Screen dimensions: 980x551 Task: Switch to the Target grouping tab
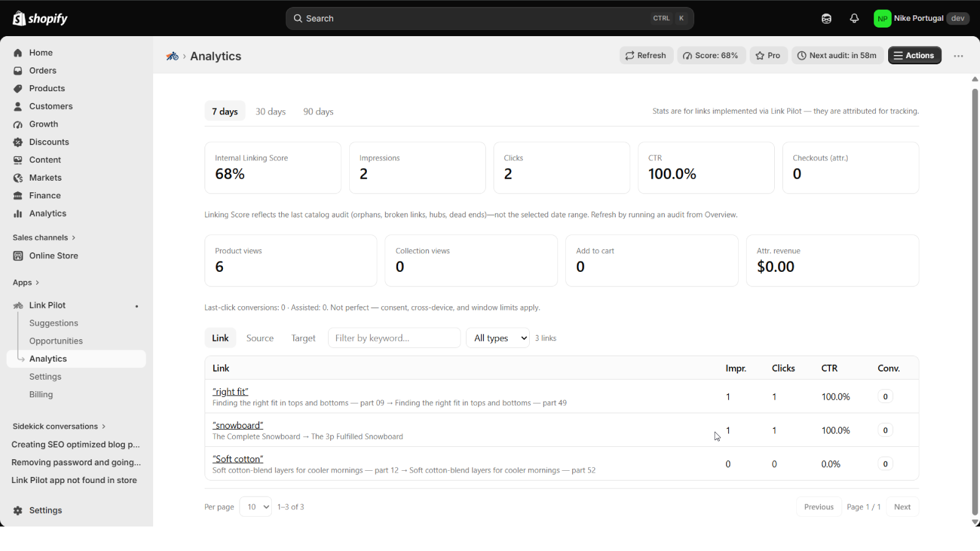303,338
